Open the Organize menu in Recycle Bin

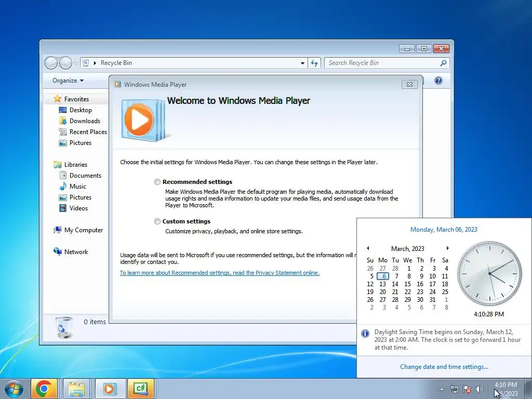point(68,81)
